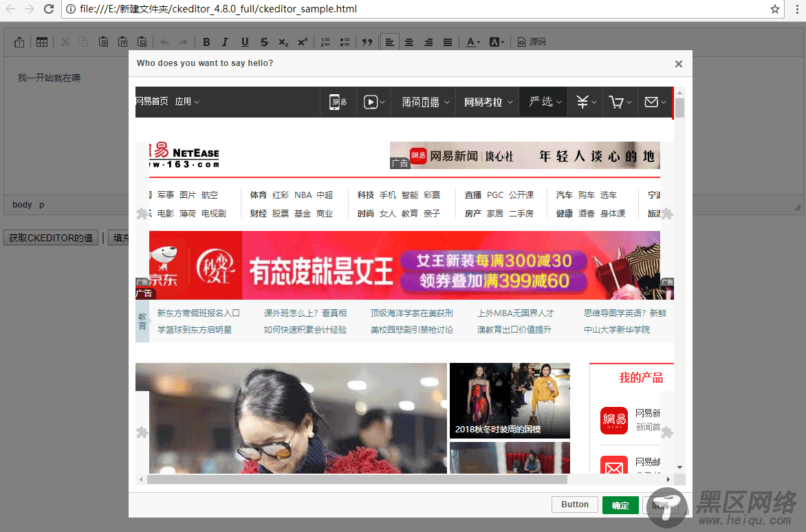This screenshot has width=806, height=532.
Task: Click 获取CKEDITOR的值 button behind dialog
Action: click(51, 238)
